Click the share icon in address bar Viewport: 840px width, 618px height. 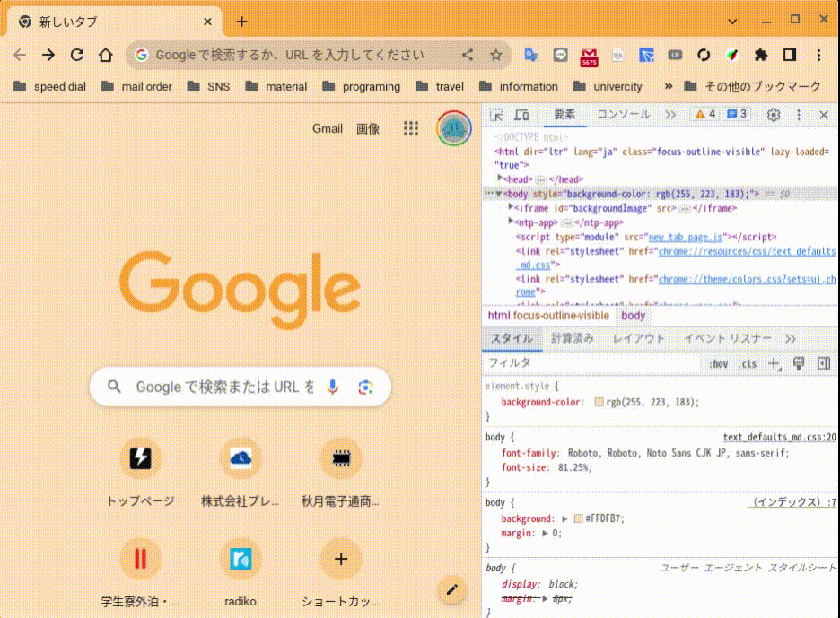(468, 55)
